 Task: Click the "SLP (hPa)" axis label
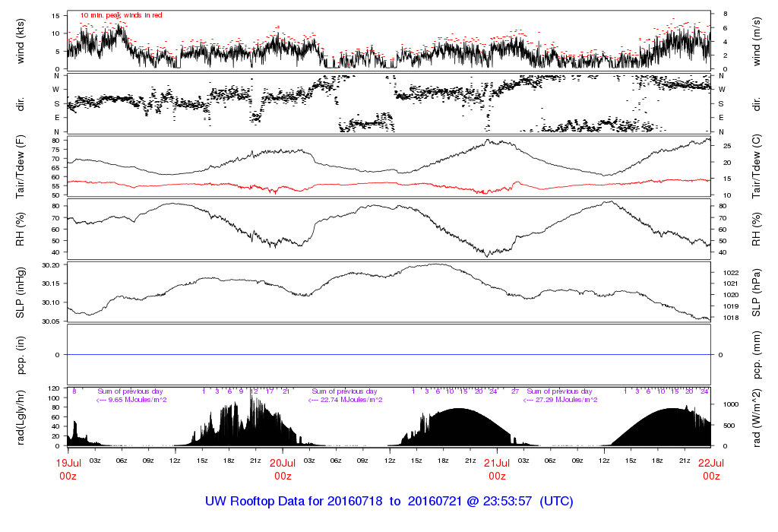pyautogui.click(x=757, y=293)
